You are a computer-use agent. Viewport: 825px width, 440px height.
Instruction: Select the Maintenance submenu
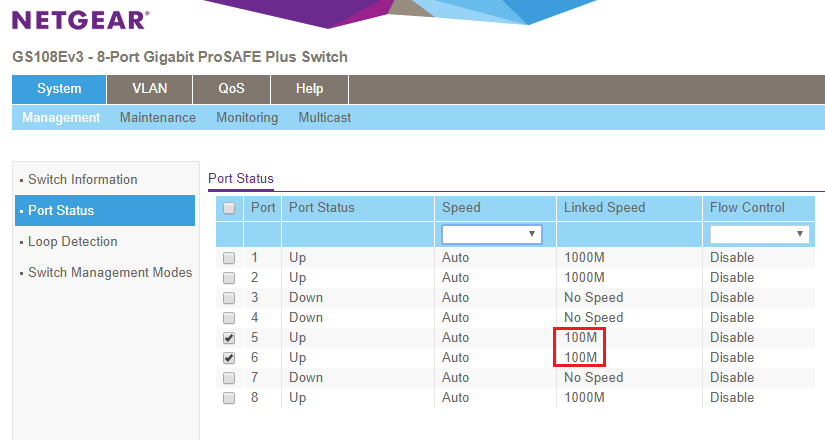click(157, 118)
